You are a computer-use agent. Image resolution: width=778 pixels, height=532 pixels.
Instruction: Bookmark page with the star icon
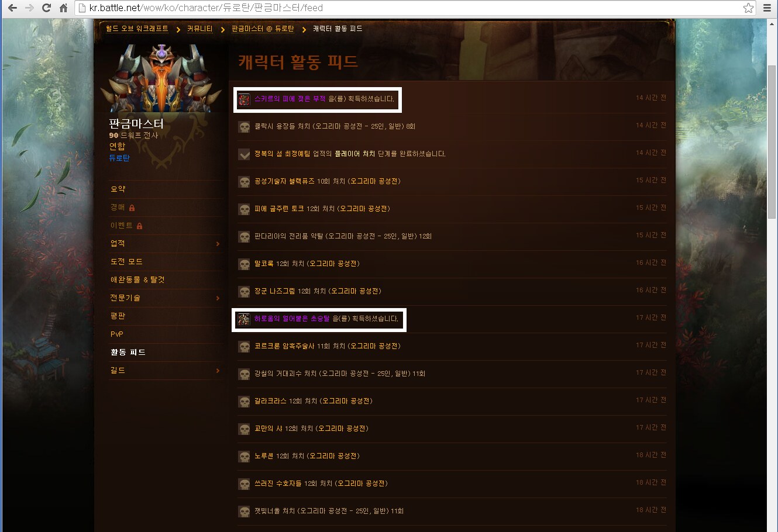(x=748, y=8)
